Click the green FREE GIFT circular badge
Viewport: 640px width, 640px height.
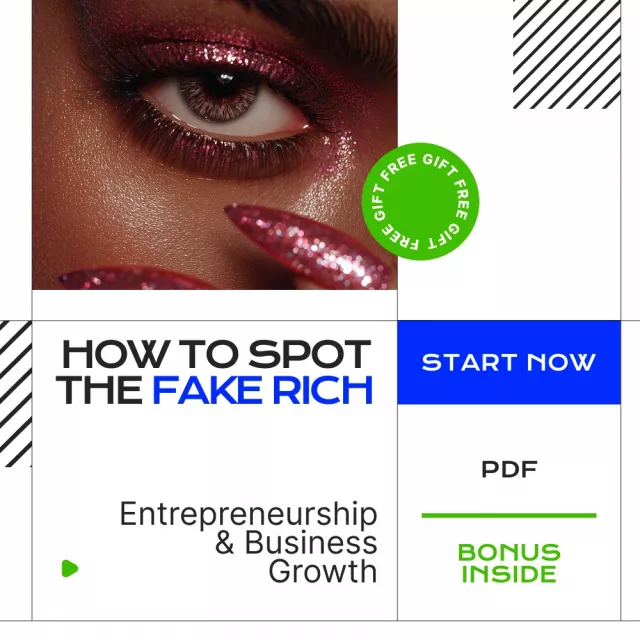(x=420, y=201)
